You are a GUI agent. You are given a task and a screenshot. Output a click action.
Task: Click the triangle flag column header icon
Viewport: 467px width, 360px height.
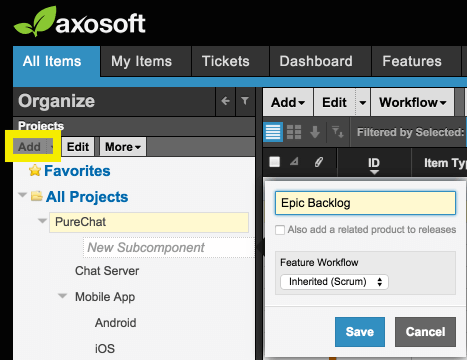tap(294, 162)
